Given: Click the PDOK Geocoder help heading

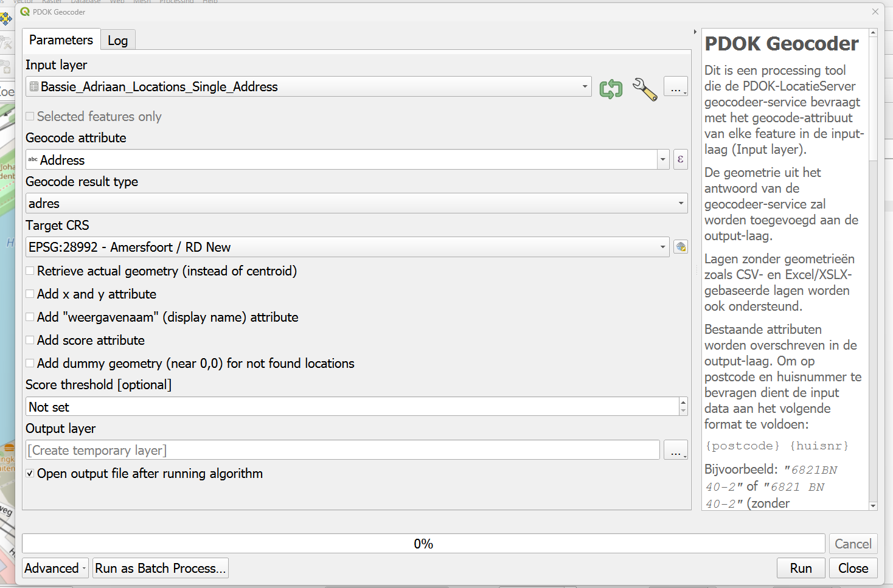Looking at the screenshot, I should pos(782,44).
